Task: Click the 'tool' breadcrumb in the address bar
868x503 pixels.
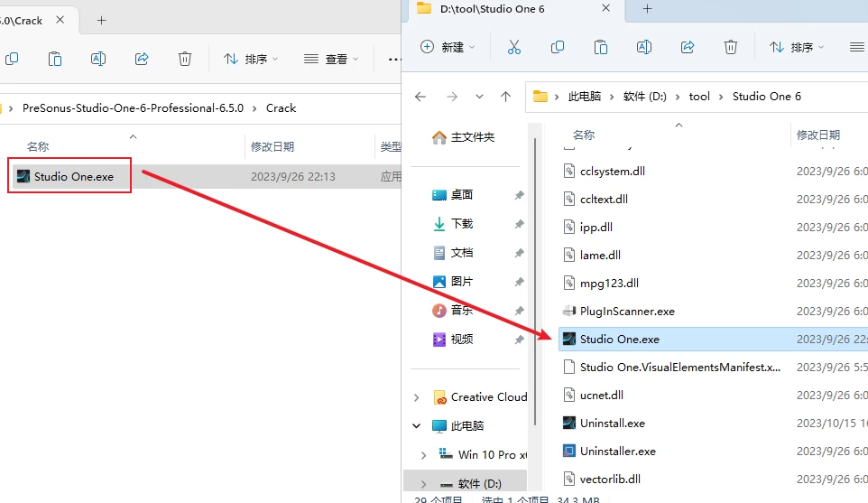Action: [x=699, y=97]
